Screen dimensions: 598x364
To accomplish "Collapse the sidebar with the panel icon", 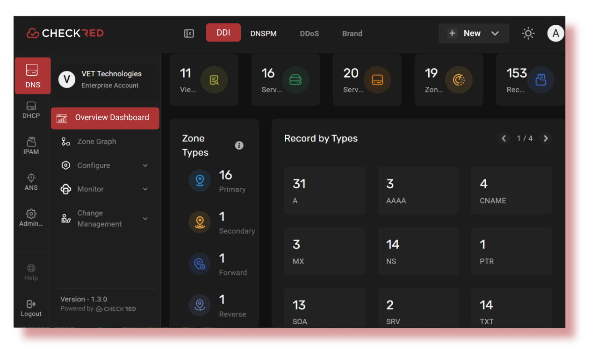I will point(188,33).
